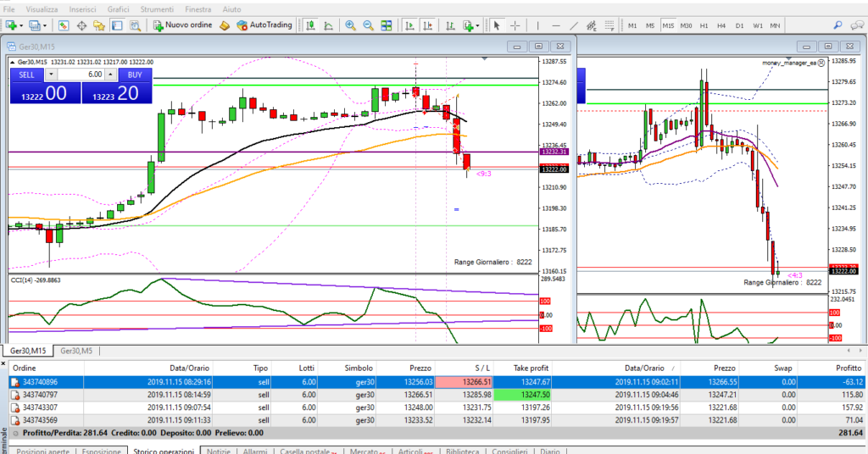
Task: Open the Posizioni aperte terminal tab
Action: click(42, 451)
